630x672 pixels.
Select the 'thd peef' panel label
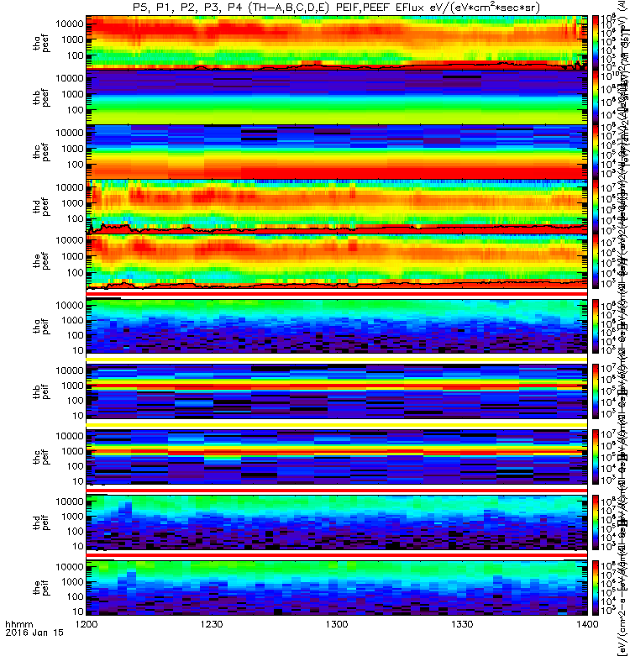[x=41, y=207]
